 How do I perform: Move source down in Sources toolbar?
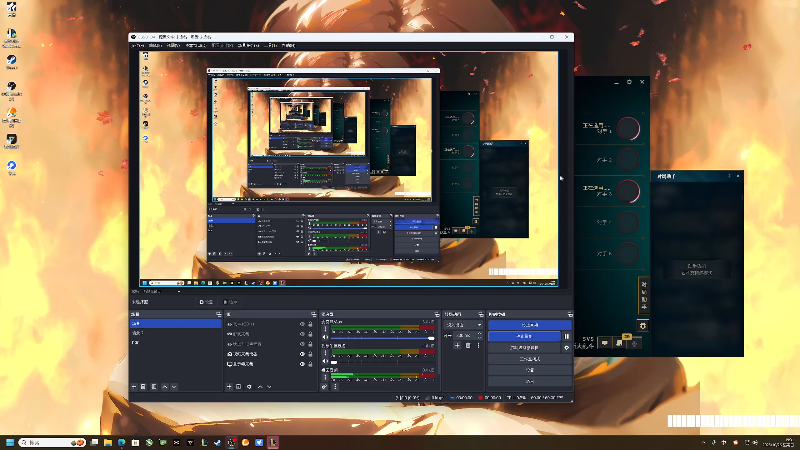click(x=269, y=387)
